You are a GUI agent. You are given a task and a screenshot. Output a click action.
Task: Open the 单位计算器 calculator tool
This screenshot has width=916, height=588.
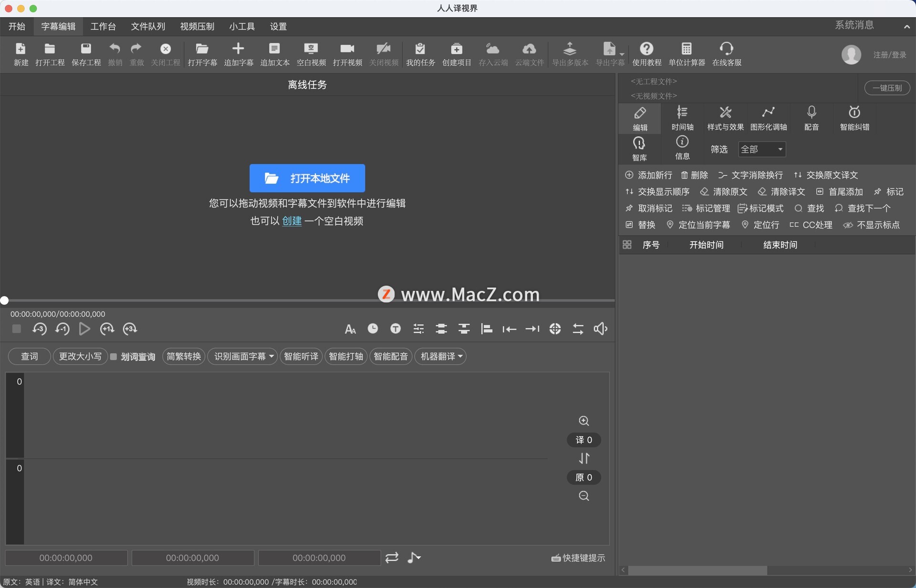pos(686,49)
